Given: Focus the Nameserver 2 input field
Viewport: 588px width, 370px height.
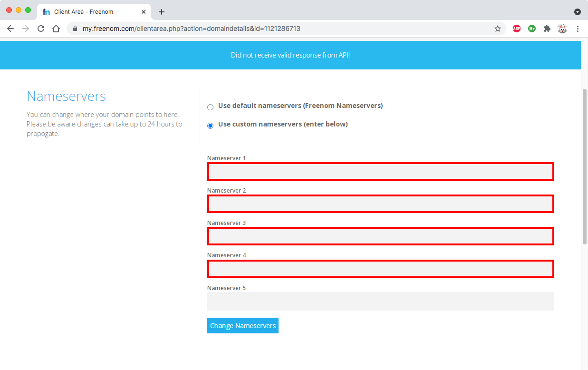Looking at the screenshot, I should point(380,204).
